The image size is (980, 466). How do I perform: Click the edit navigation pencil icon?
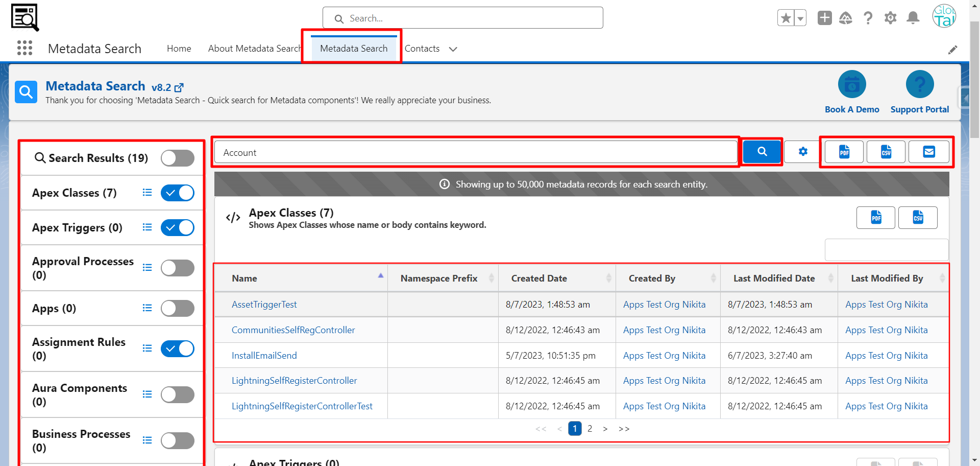click(x=952, y=50)
